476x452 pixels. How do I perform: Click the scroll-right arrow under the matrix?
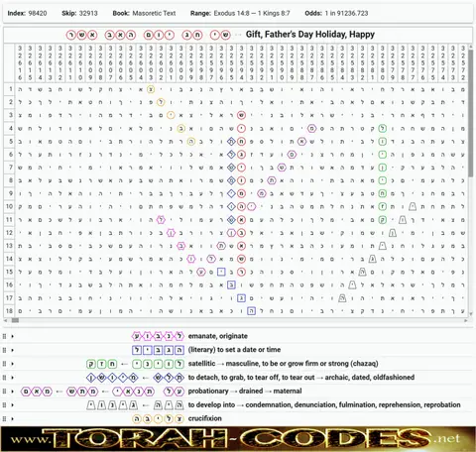466,320
